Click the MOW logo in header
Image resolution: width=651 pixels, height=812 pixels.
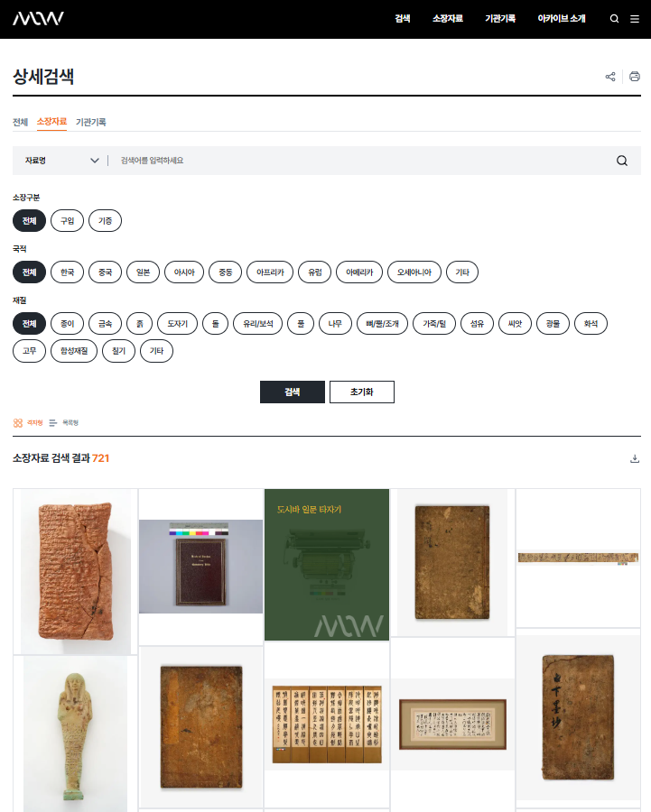tap(38, 18)
